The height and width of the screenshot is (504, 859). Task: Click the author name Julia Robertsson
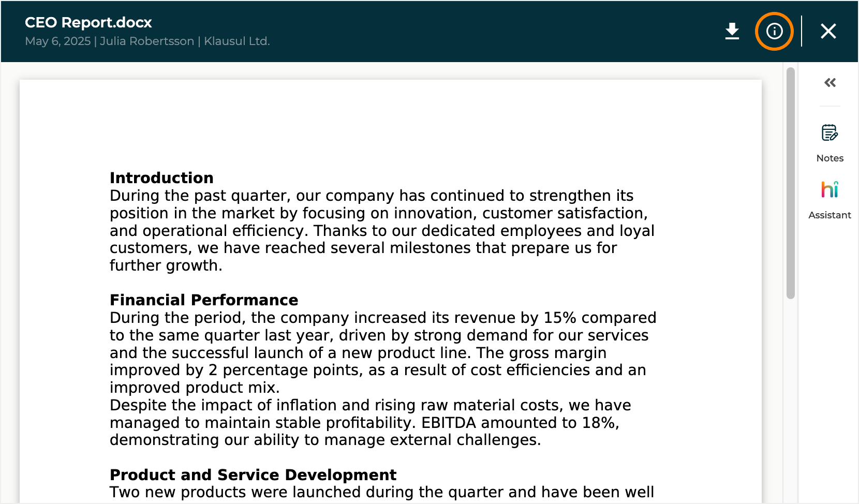tap(147, 41)
